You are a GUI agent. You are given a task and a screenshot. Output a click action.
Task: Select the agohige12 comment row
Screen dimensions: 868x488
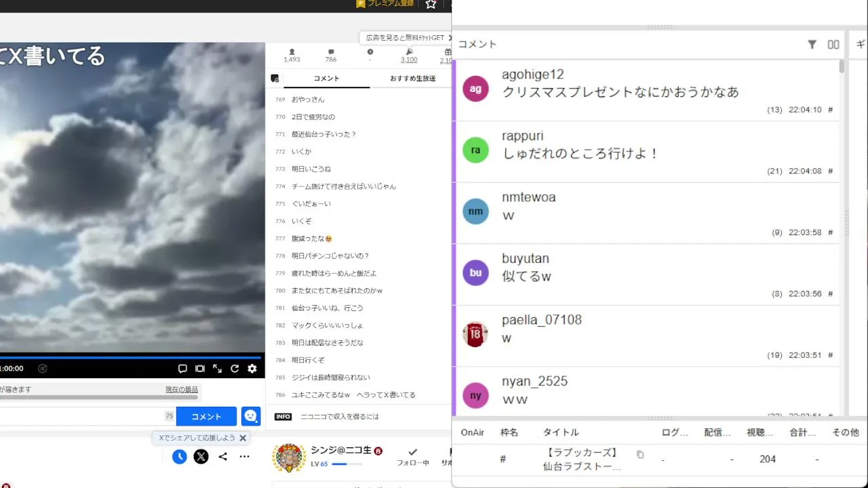pyautogui.click(x=647, y=90)
